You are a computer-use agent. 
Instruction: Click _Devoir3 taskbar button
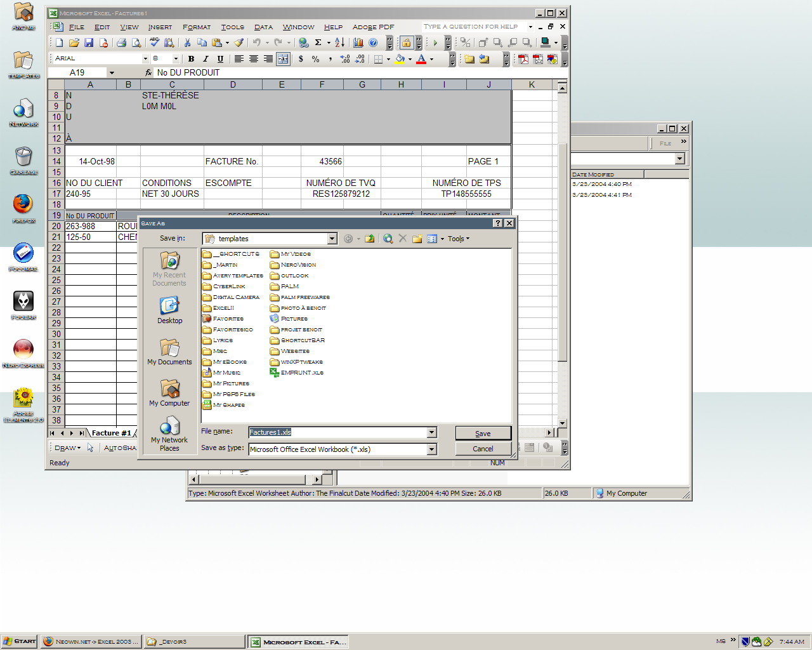(x=194, y=642)
